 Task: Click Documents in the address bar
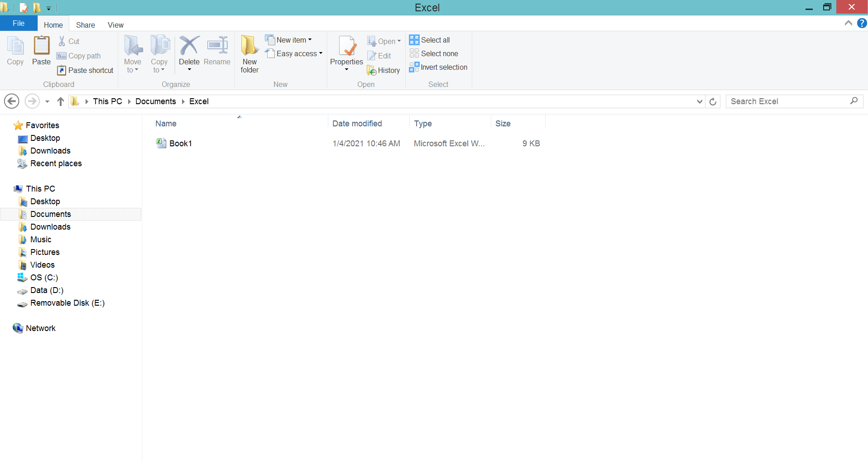point(156,101)
